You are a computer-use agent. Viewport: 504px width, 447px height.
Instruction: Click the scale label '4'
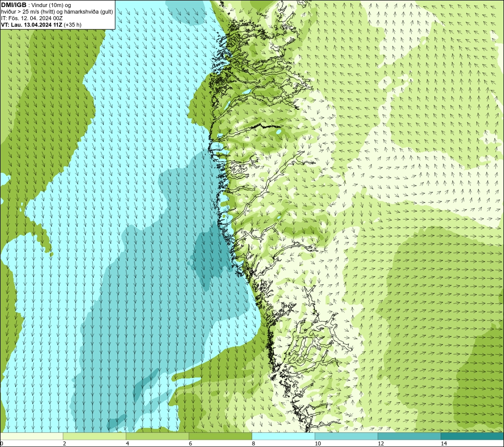tap(128, 443)
